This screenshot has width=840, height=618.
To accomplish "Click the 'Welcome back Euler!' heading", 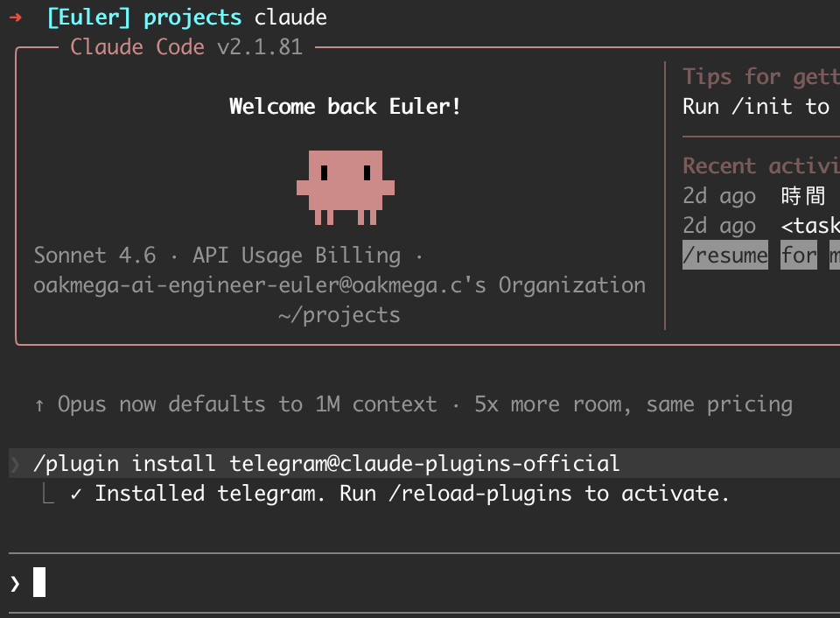I will point(345,106).
